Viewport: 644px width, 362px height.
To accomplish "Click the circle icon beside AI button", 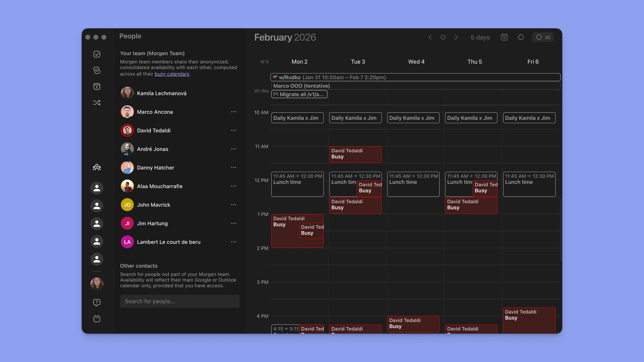I will point(521,37).
